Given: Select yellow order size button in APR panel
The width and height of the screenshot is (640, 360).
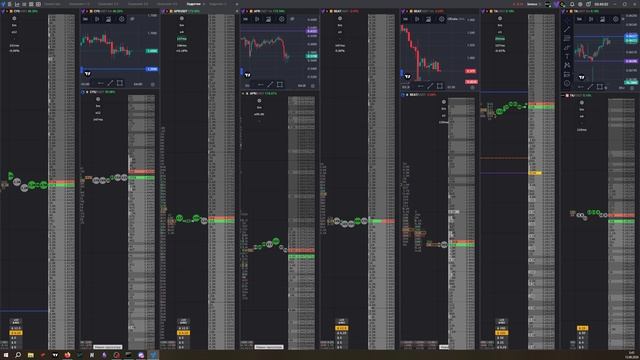Looking at the screenshot, I should (183, 333).
